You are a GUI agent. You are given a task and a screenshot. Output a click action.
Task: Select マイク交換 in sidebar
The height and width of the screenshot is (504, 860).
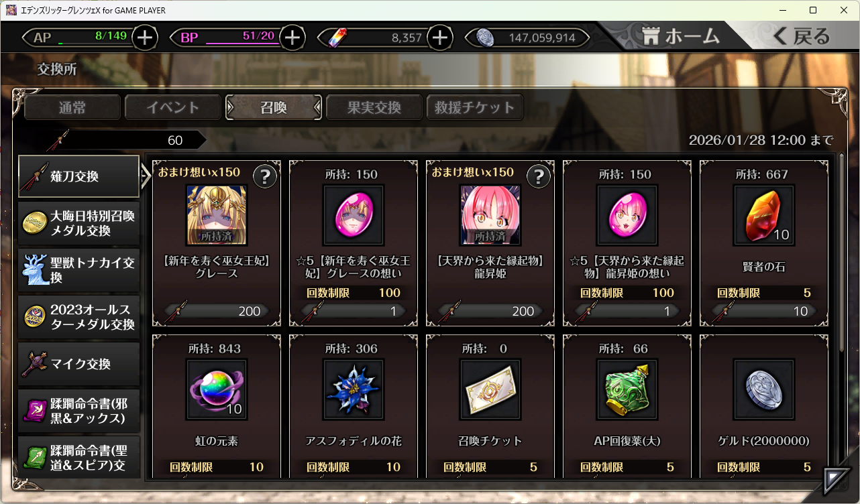pos(79,364)
